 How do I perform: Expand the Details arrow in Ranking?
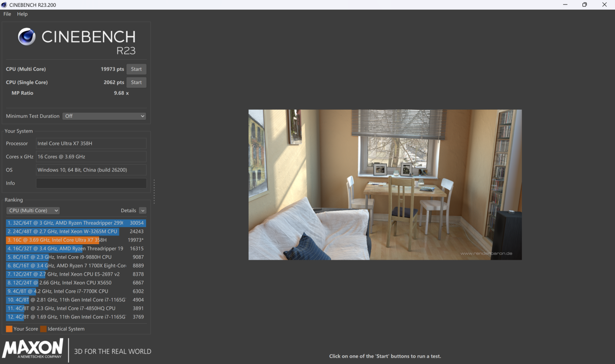coord(142,211)
